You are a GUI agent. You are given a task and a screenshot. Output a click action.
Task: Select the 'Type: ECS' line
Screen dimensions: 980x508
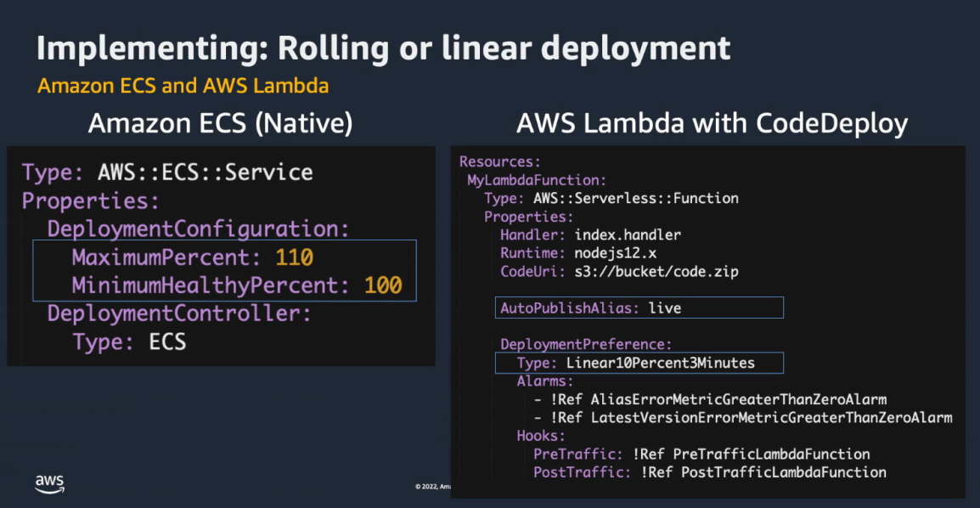point(129,341)
